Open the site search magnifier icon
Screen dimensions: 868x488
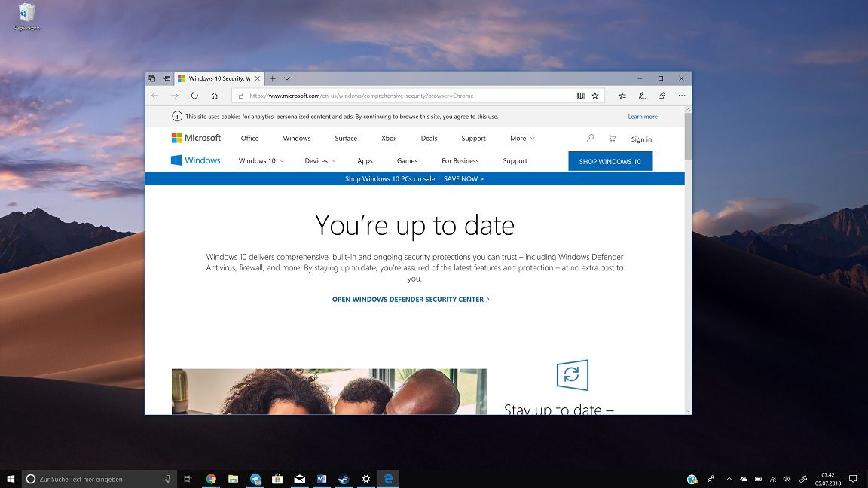(590, 139)
